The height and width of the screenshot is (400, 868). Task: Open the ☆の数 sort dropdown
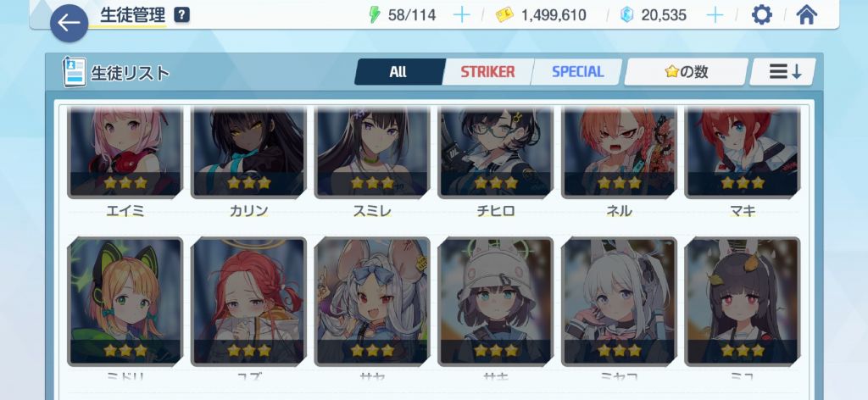tap(687, 72)
